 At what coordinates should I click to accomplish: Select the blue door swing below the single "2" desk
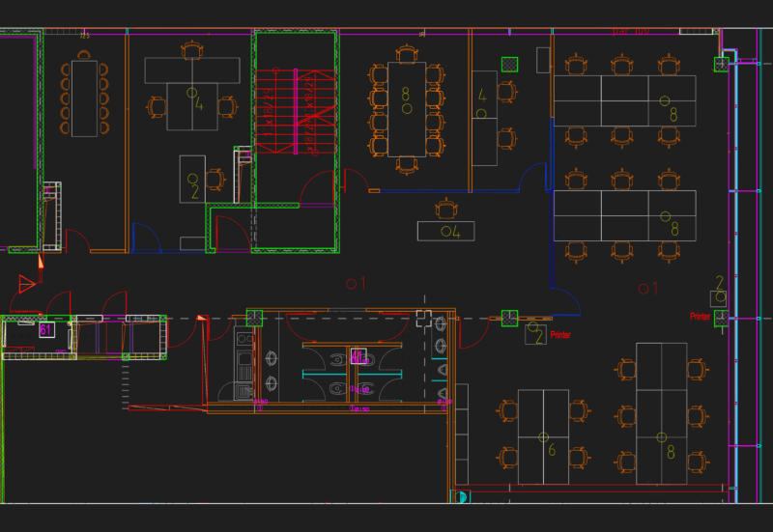147,238
